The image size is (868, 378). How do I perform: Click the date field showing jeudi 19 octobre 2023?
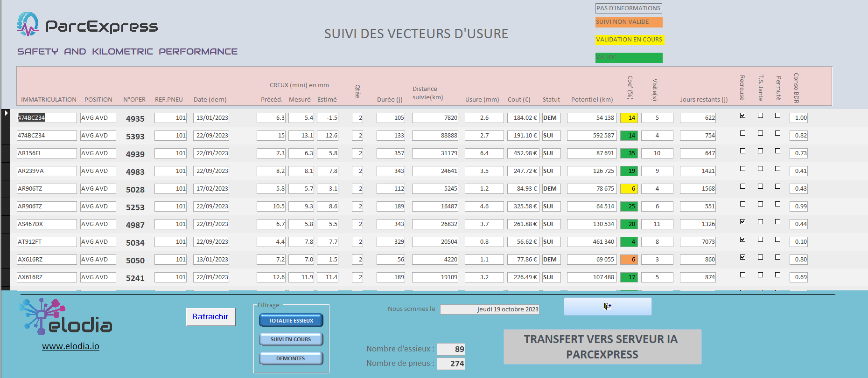490,309
